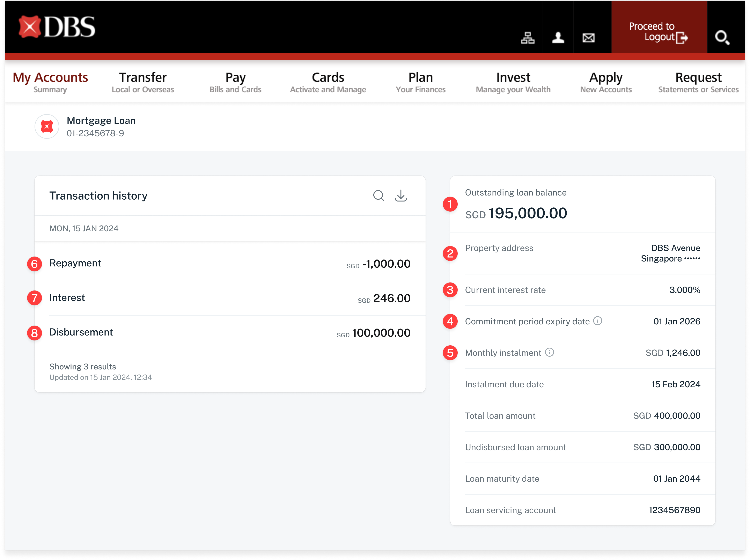Image resolution: width=750 pixels, height=560 pixels.
Task: Download the transaction history
Action: pos(400,196)
